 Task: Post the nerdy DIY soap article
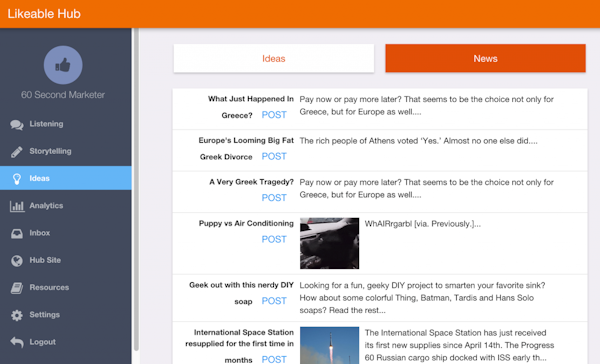click(274, 301)
